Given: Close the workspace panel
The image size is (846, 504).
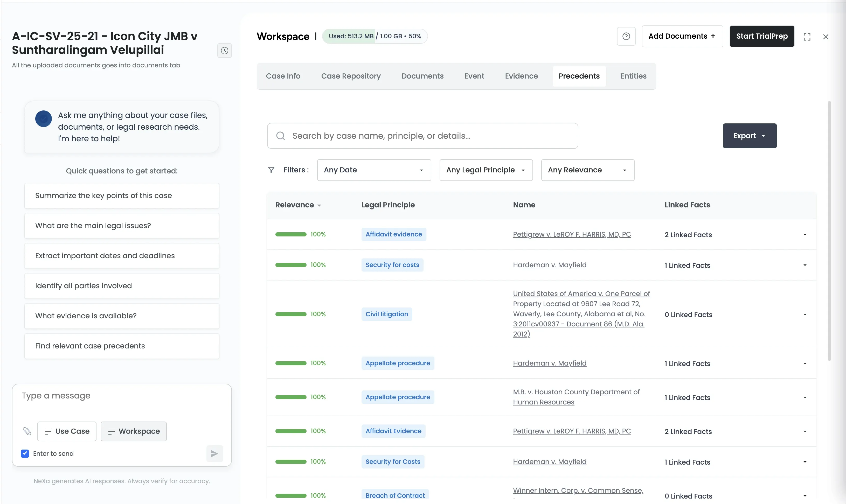Looking at the screenshot, I should click(826, 37).
